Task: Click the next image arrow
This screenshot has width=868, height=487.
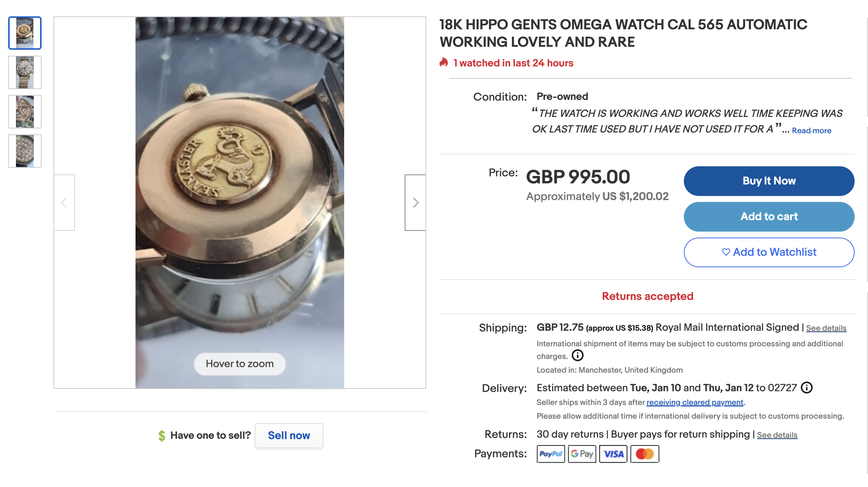Action: tap(415, 203)
